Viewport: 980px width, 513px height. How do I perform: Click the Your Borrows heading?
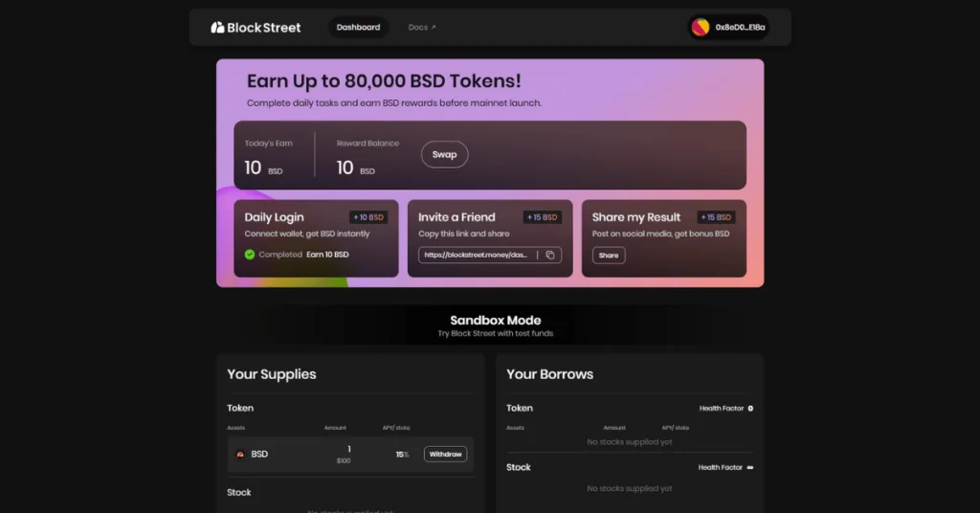coord(550,374)
